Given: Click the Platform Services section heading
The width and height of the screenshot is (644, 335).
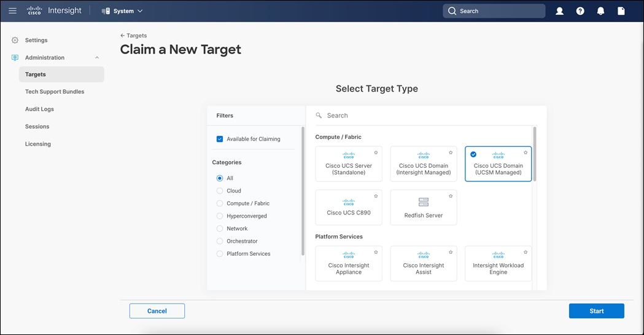Looking at the screenshot, I should point(339,237).
